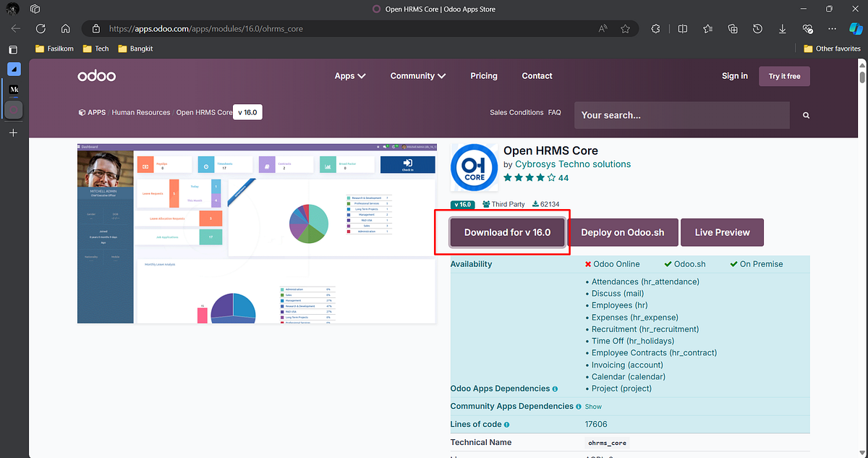Open Read aloud icon in address bar
868x458 pixels.
[603, 29]
